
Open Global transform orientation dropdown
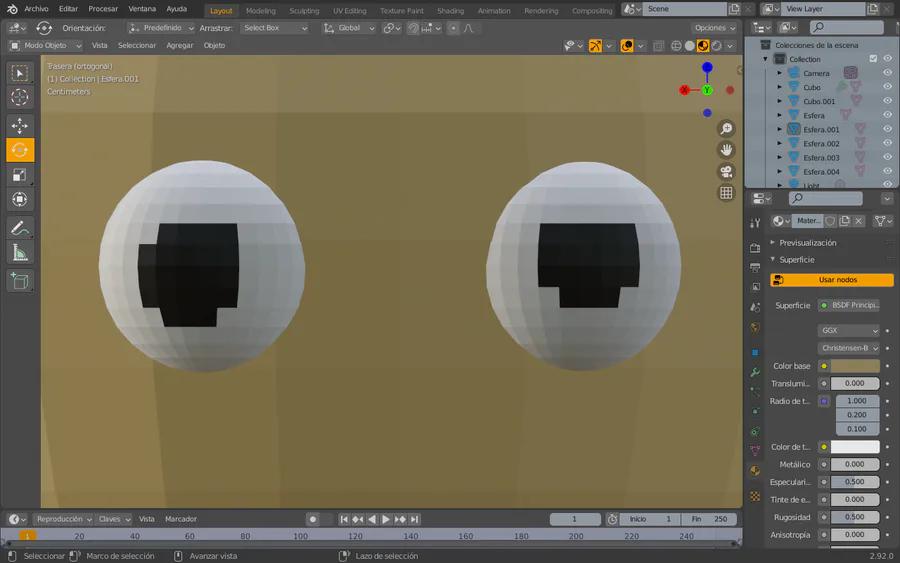349,28
